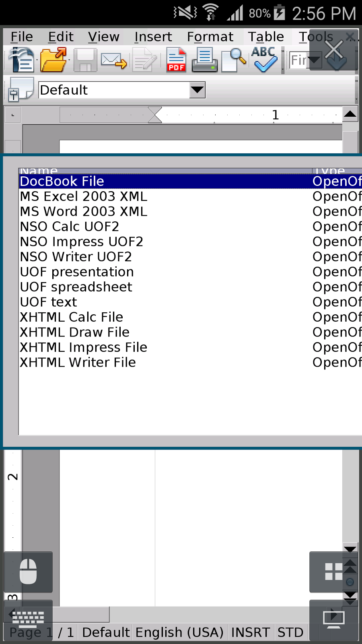This screenshot has width=362, height=644.
Task: Print the document with printer icon
Action: (x=204, y=60)
